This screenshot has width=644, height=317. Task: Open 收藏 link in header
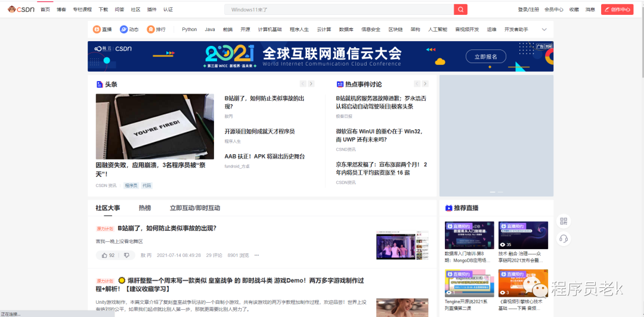574,10
